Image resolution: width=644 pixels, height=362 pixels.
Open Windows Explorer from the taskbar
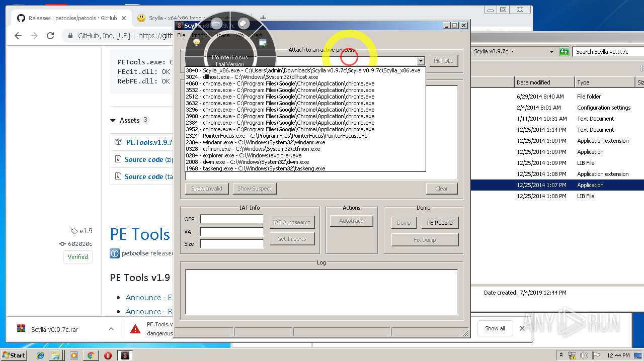tap(56, 355)
